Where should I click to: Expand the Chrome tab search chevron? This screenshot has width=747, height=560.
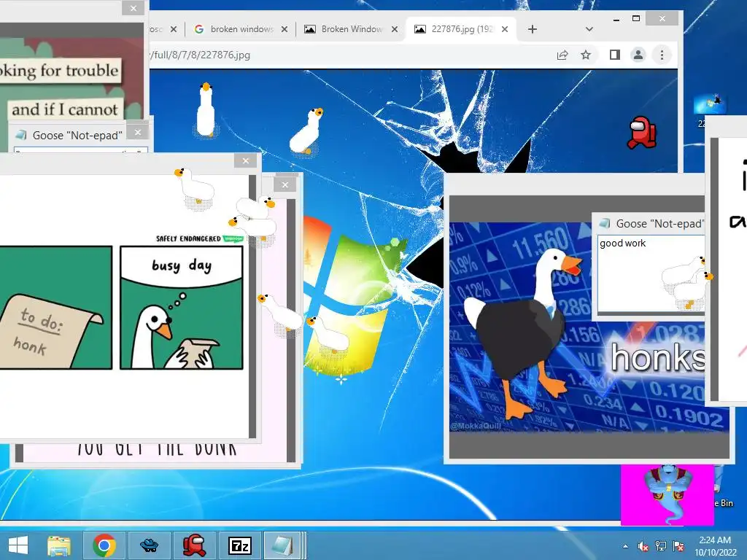point(589,29)
